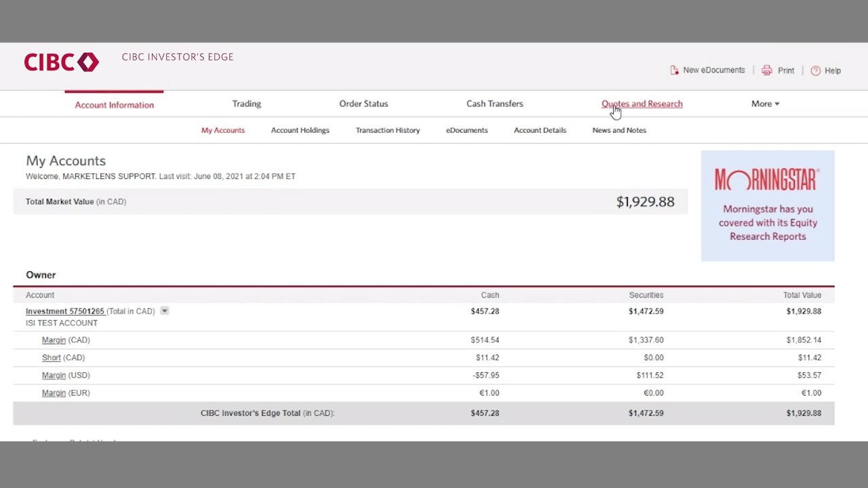Go to Order Status tab
Viewport: 868px width, 488px height.
(363, 104)
